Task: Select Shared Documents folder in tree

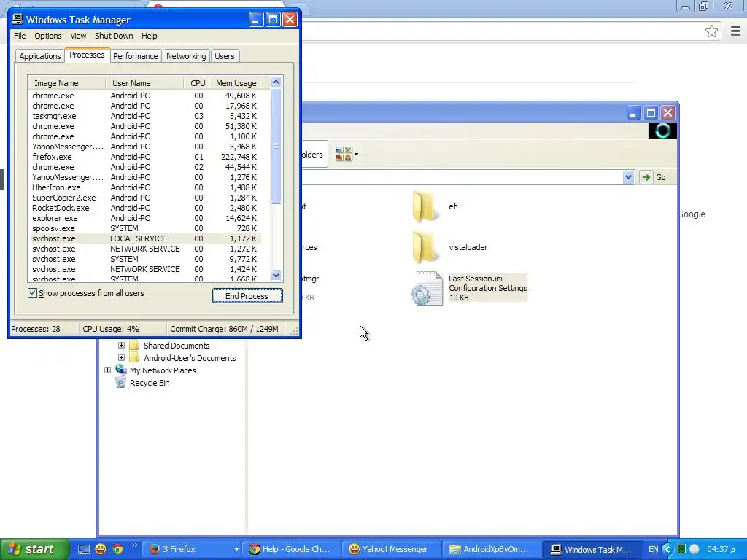Action: (177, 346)
